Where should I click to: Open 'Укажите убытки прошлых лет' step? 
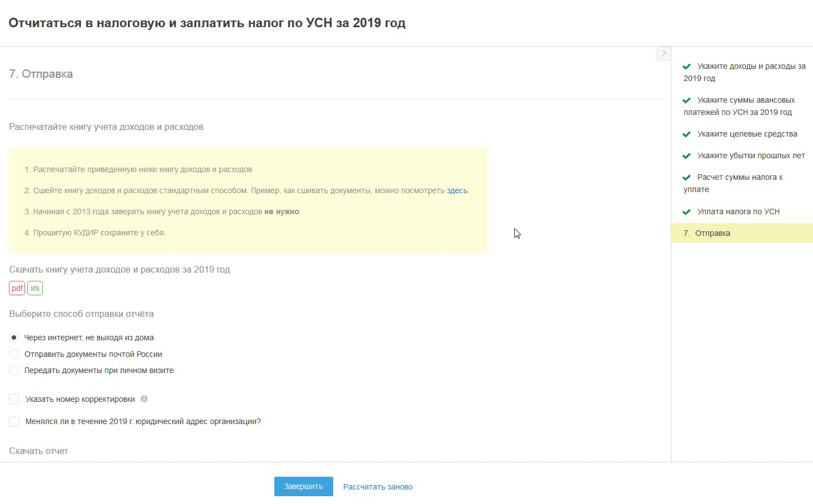point(751,155)
